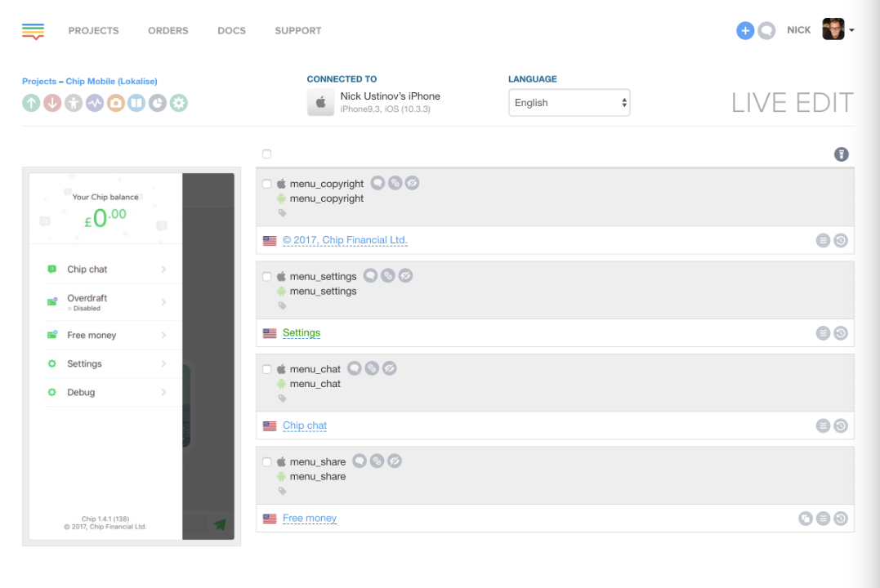
Task: Toggle hidden eye icon for menu_chat
Action: point(389,368)
